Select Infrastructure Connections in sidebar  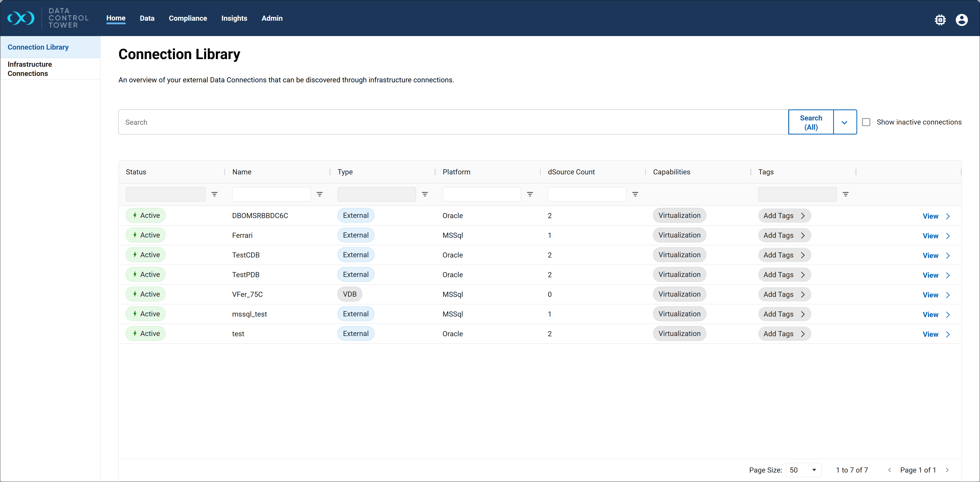tap(50, 69)
